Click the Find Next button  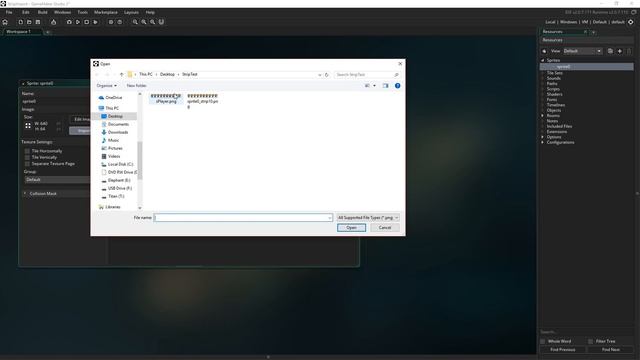pos(611,350)
